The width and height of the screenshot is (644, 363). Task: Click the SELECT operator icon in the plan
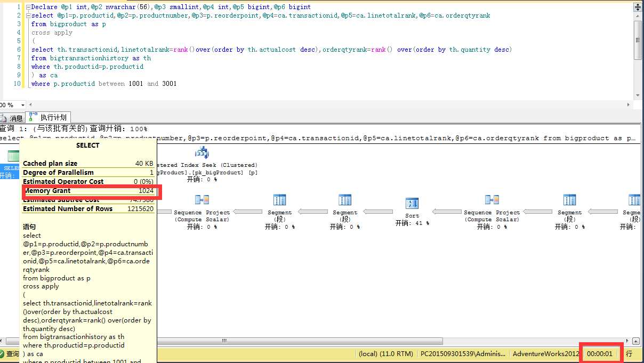[x=13, y=156]
